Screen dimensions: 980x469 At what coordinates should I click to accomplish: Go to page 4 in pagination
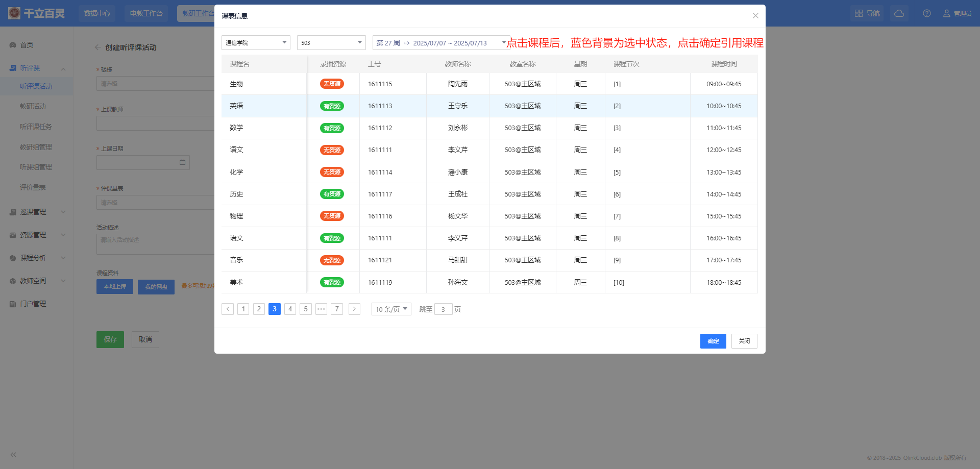point(290,309)
